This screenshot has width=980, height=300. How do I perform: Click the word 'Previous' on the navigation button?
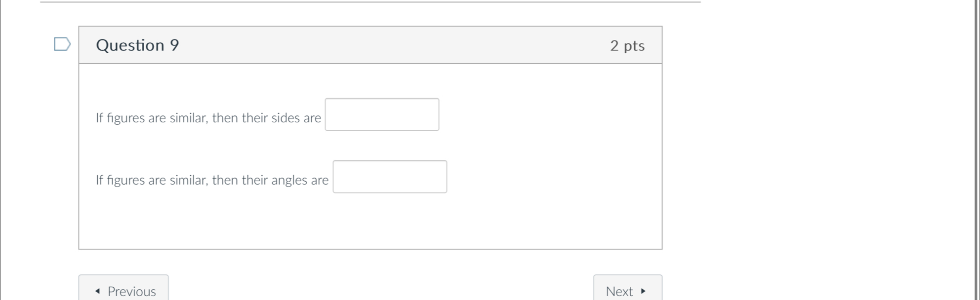(132, 292)
